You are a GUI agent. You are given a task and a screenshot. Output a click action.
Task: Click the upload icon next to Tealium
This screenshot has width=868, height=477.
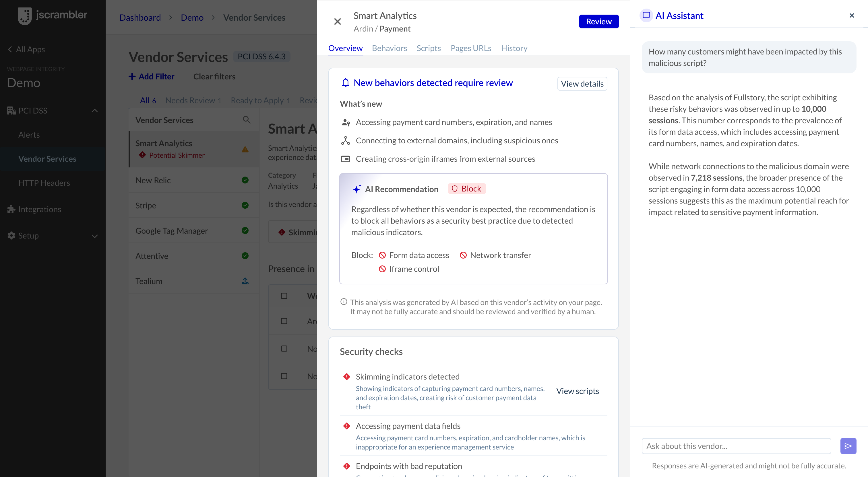245,281
